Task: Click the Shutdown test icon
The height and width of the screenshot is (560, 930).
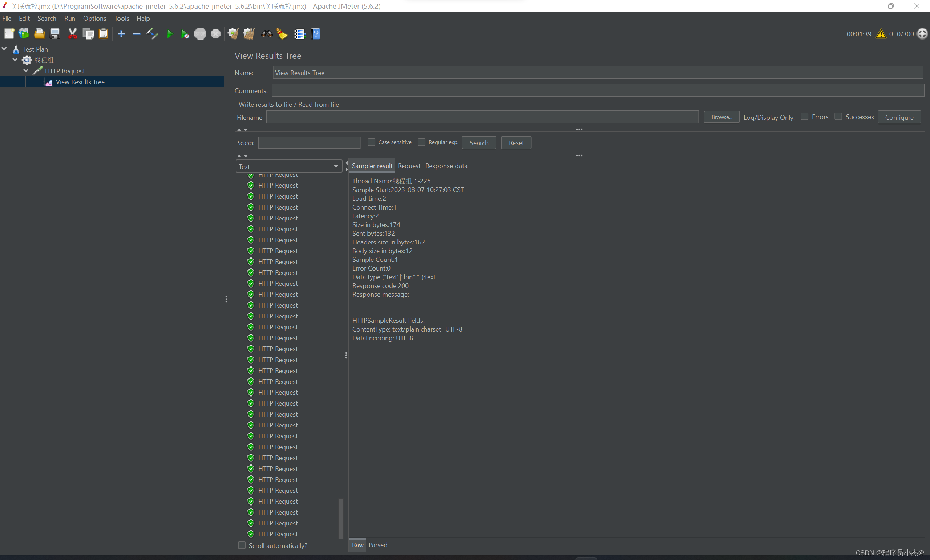Action: (x=215, y=34)
